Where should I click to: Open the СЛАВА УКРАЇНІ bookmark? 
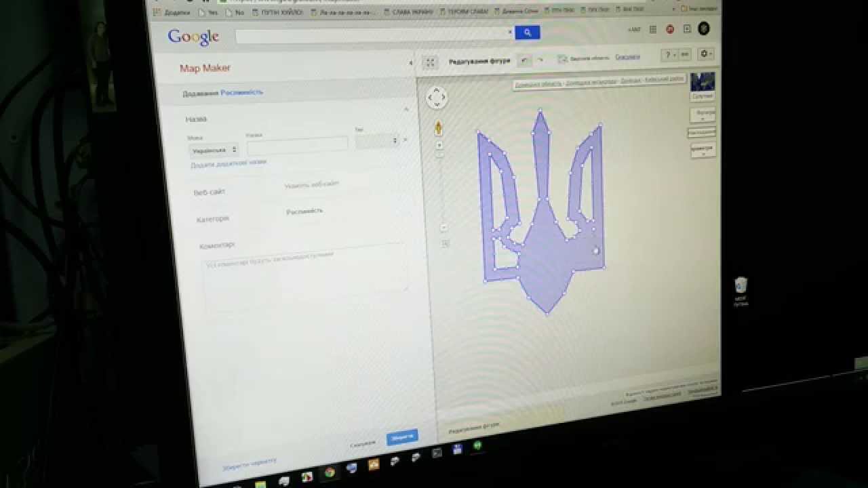coord(408,12)
